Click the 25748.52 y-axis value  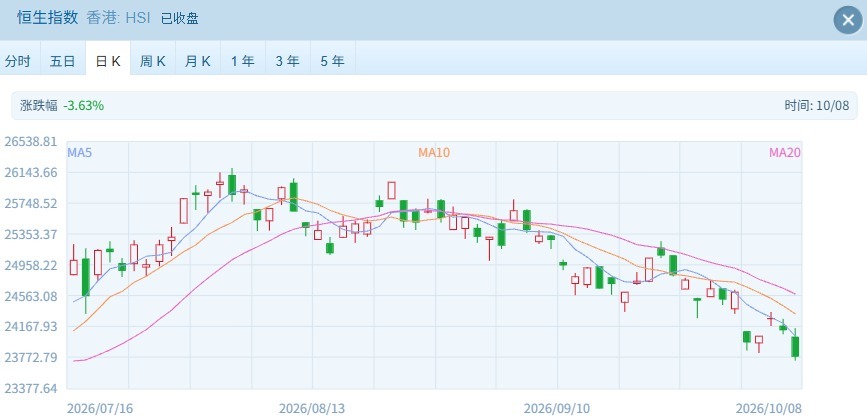point(31,204)
